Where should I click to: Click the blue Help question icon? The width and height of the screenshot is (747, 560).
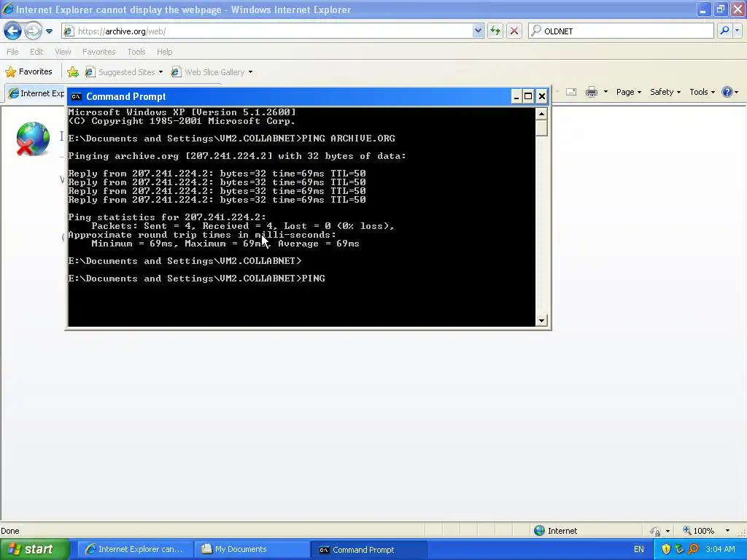[x=727, y=92]
